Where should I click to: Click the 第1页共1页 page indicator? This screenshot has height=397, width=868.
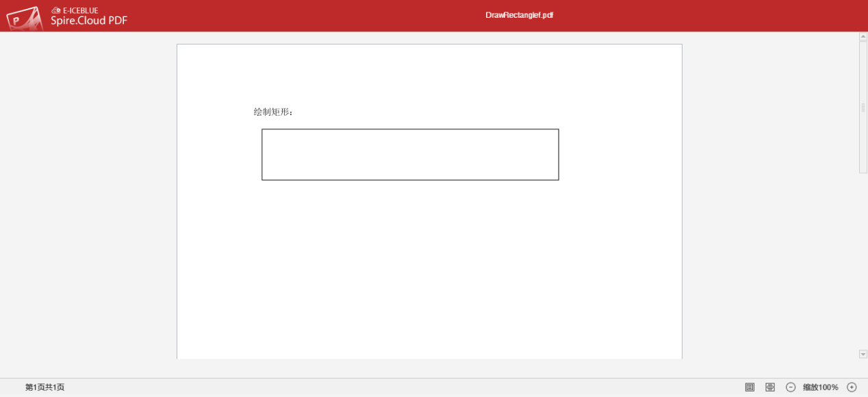pyautogui.click(x=44, y=387)
